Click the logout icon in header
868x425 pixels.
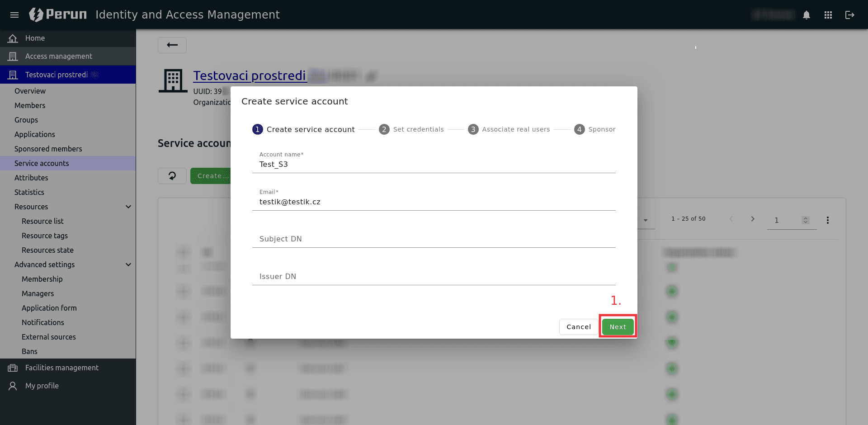pos(850,15)
